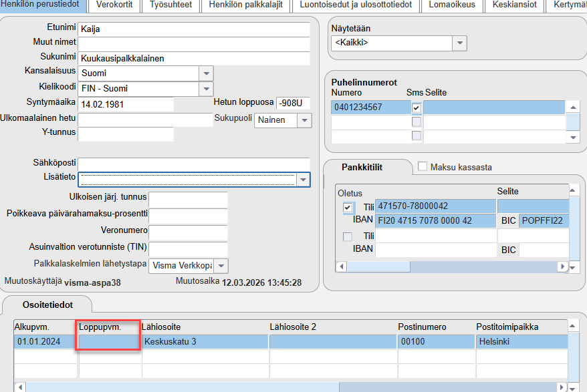Click the Poikkeava päivärahamaksu-prosentti field
587x392 pixels.
point(188,216)
